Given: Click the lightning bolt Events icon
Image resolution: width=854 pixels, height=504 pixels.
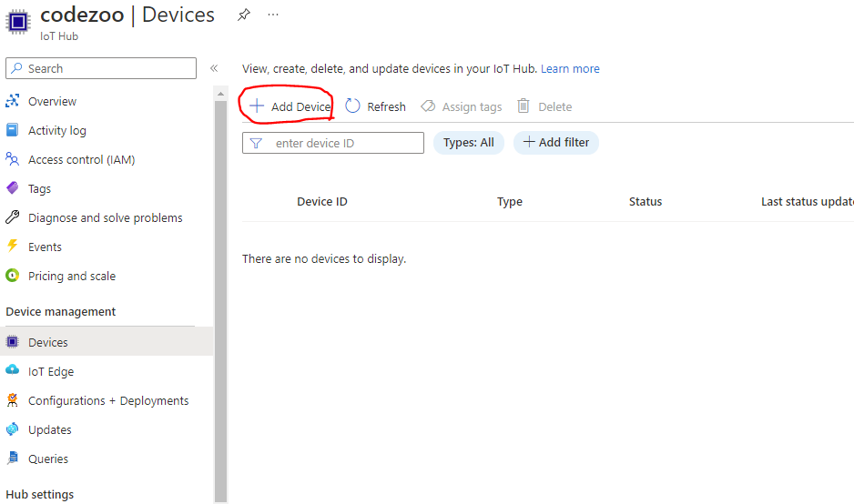Looking at the screenshot, I should tap(12, 246).
